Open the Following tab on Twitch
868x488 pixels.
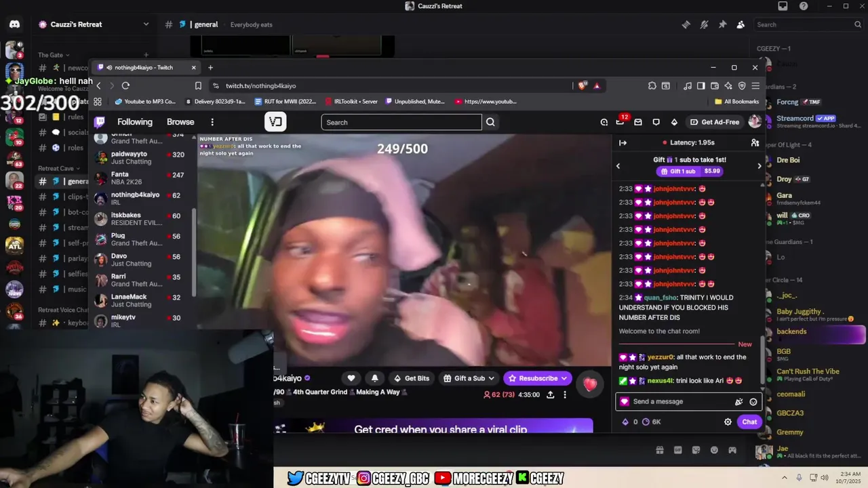135,122
